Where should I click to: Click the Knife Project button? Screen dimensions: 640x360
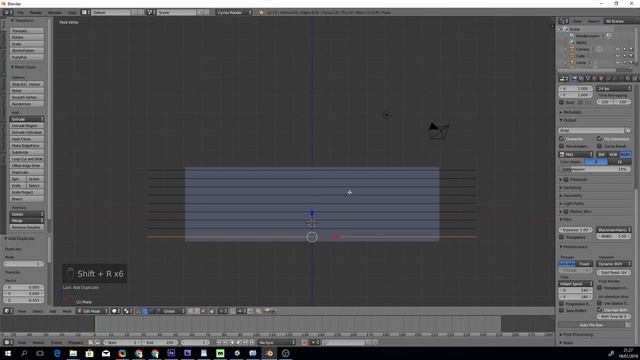[27, 192]
